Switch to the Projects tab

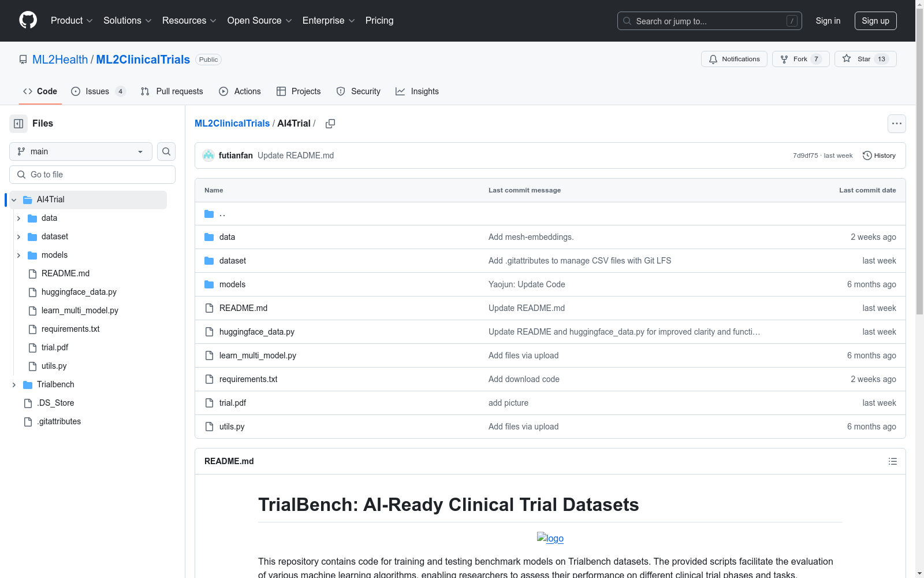[299, 91]
